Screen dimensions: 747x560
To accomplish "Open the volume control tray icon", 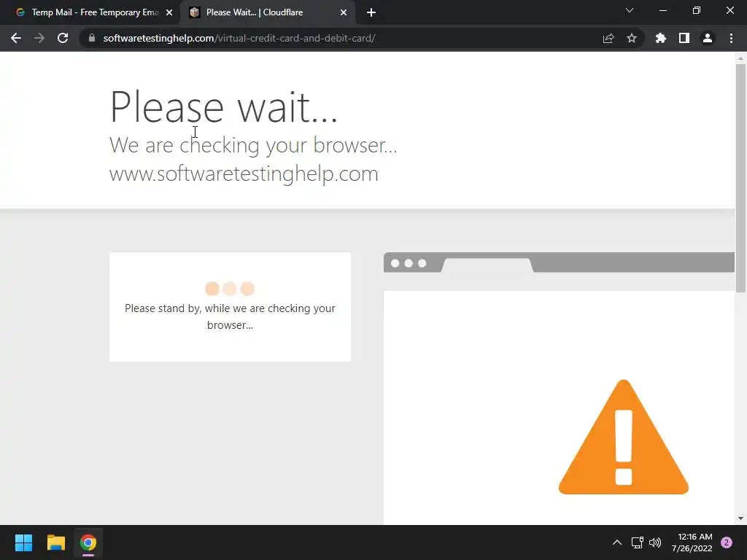I will tap(655, 542).
